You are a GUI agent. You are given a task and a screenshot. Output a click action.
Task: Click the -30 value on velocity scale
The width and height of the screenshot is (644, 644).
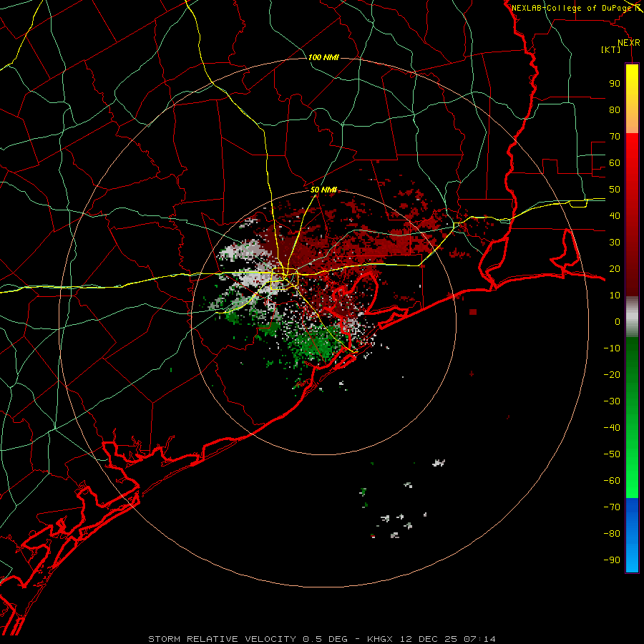click(x=612, y=401)
